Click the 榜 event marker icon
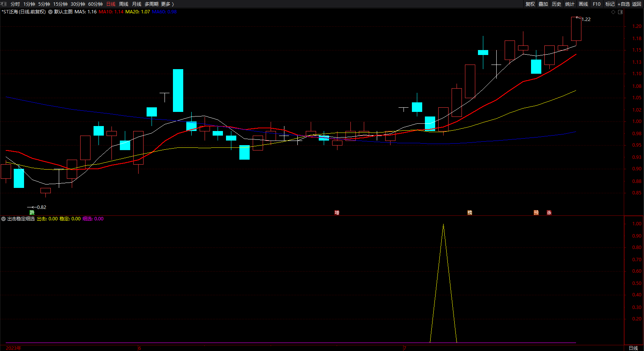 click(x=470, y=213)
